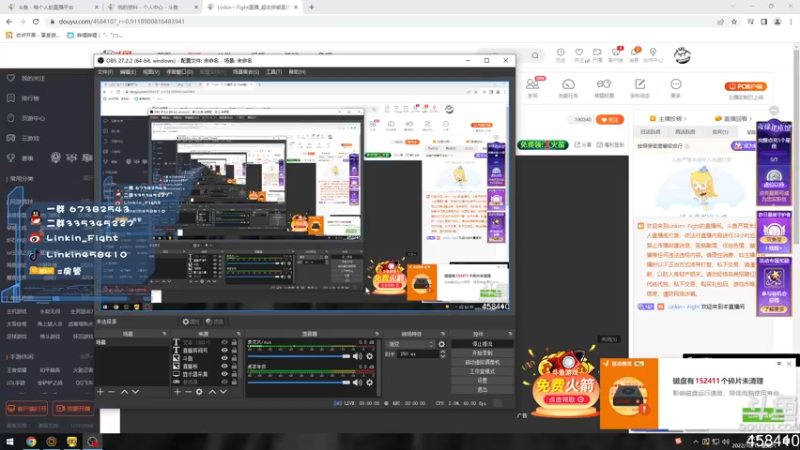Move scene up with the Scenes panel up arrow
Viewport: 800px width, 450px height.
click(124, 392)
